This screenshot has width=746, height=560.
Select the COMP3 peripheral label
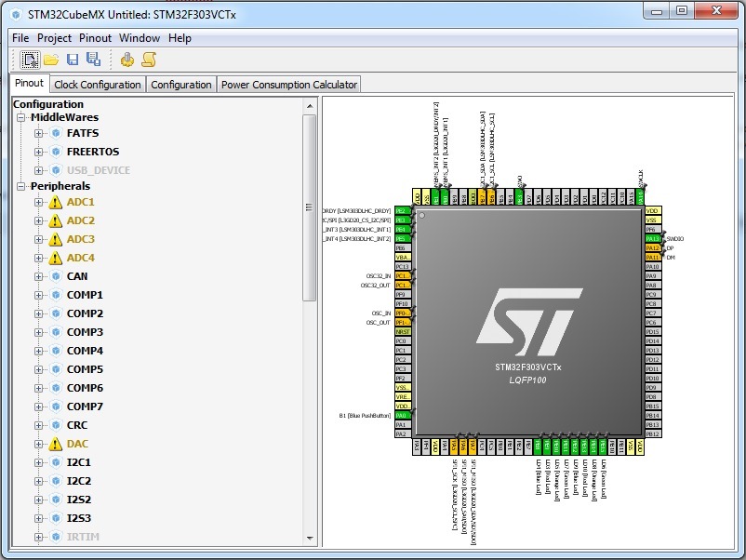(x=85, y=332)
